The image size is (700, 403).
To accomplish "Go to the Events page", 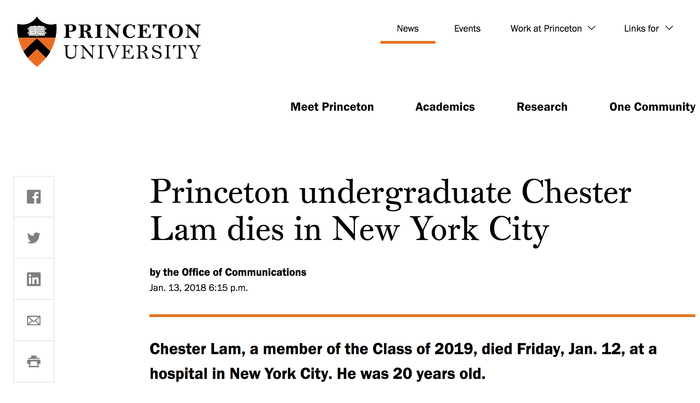I will coord(467,29).
